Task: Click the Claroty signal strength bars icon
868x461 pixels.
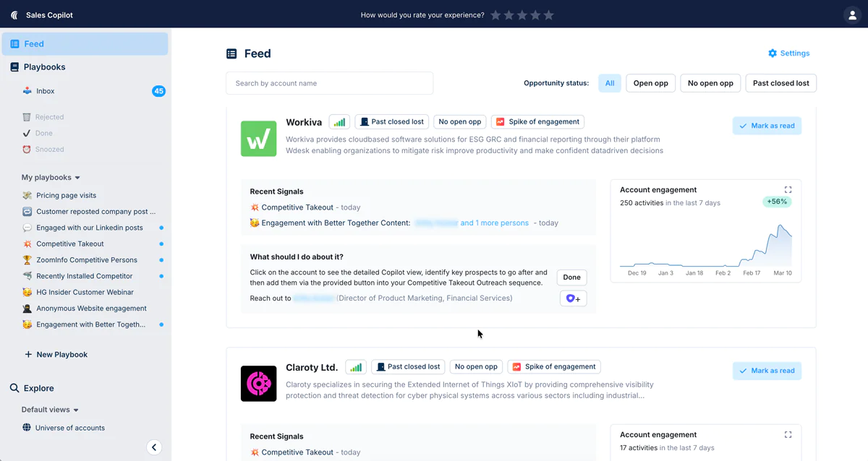Action: pos(356,367)
